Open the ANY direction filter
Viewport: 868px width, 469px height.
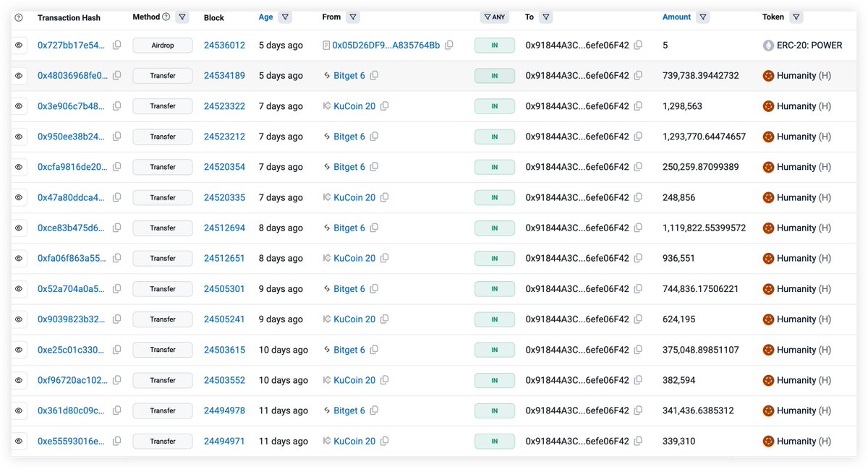pyautogui.click(x=494, y=17)
